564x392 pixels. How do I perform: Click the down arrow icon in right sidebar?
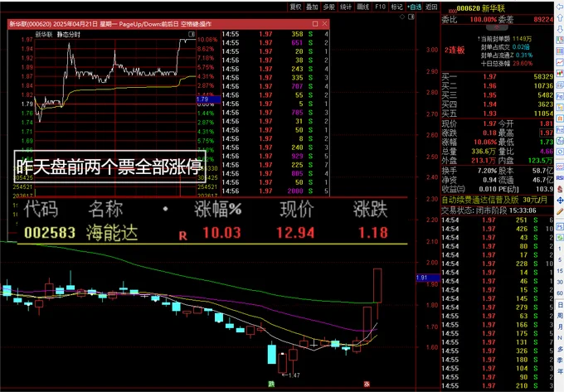(x=560, y=29)
